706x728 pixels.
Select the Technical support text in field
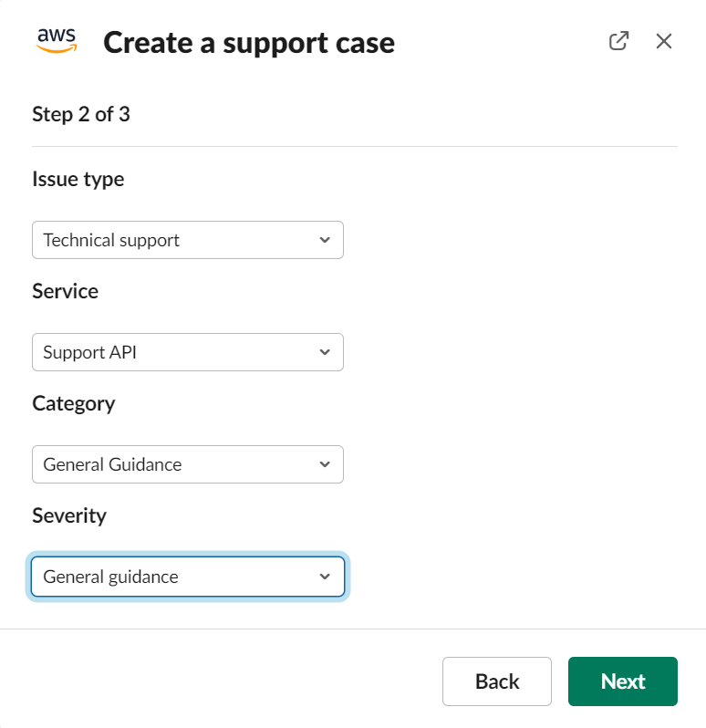111,241
